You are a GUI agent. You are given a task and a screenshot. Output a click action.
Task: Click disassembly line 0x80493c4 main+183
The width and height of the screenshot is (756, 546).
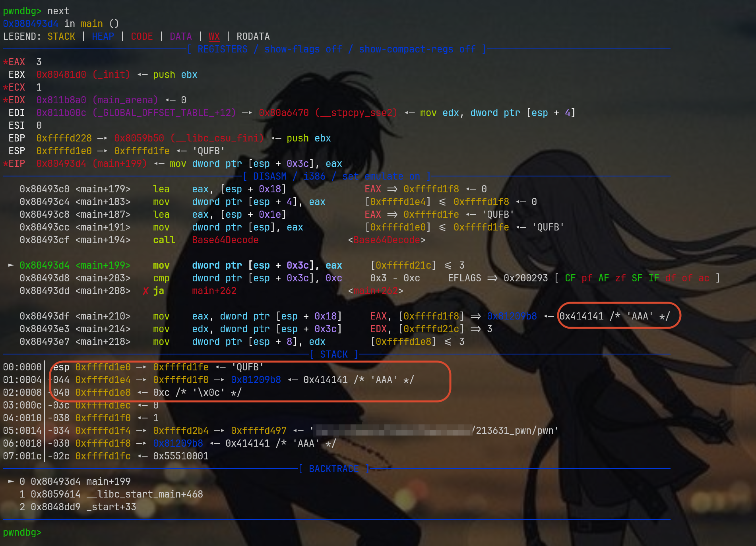coord(278,202)
